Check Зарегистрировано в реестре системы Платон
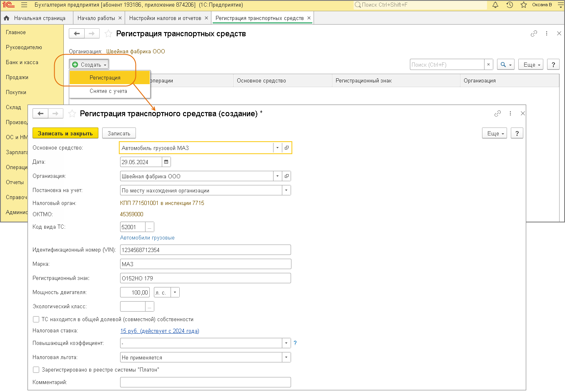This screenshot has width=565, height=392. click(x=36, y=370)
